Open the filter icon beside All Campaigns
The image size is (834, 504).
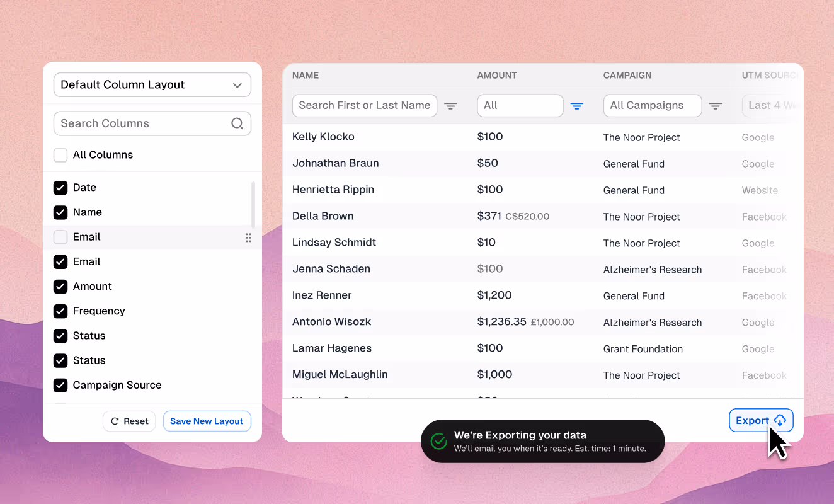715,106
